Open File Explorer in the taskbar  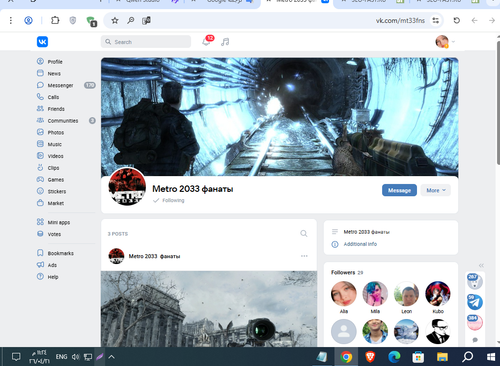point(442,357)
